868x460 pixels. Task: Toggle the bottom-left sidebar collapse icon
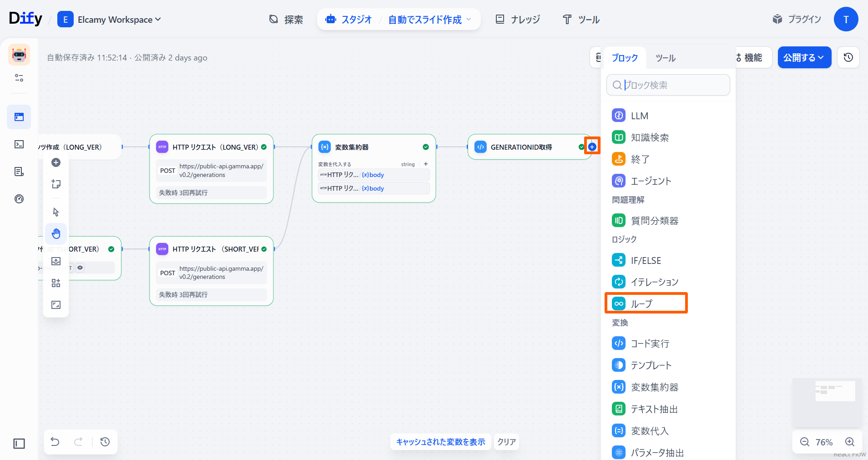[19, 444]
